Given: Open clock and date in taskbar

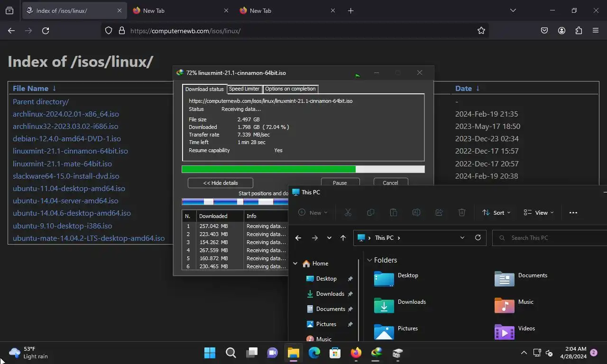Looking at the screenshot, I should tap(573, 353).
